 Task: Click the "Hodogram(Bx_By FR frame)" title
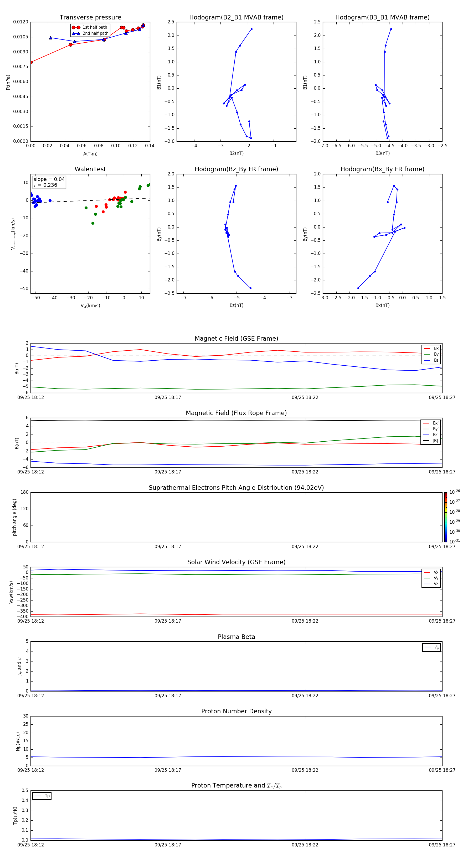(382, 169)
